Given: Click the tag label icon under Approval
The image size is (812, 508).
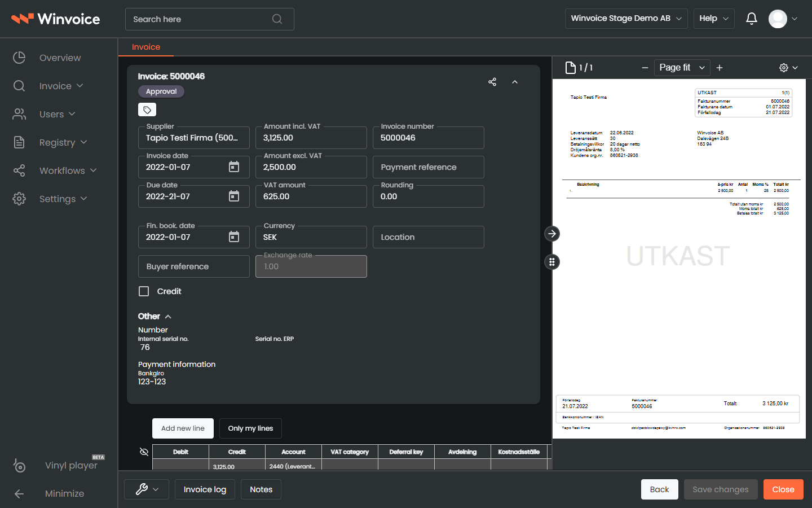Looking at the screenshot, I should [x=147, y=110].
